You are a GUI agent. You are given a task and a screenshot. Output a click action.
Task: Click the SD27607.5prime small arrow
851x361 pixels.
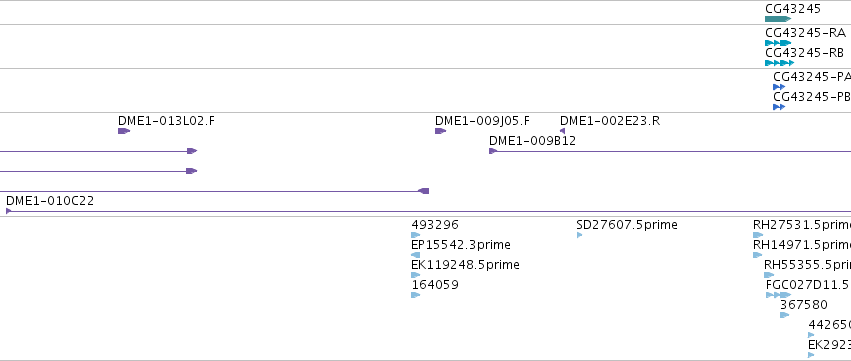(579, 235)
